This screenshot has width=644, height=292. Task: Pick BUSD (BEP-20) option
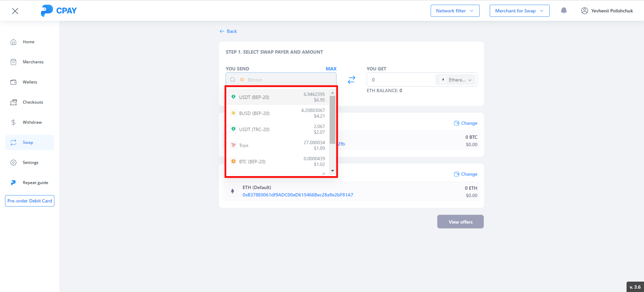point(254,113)
